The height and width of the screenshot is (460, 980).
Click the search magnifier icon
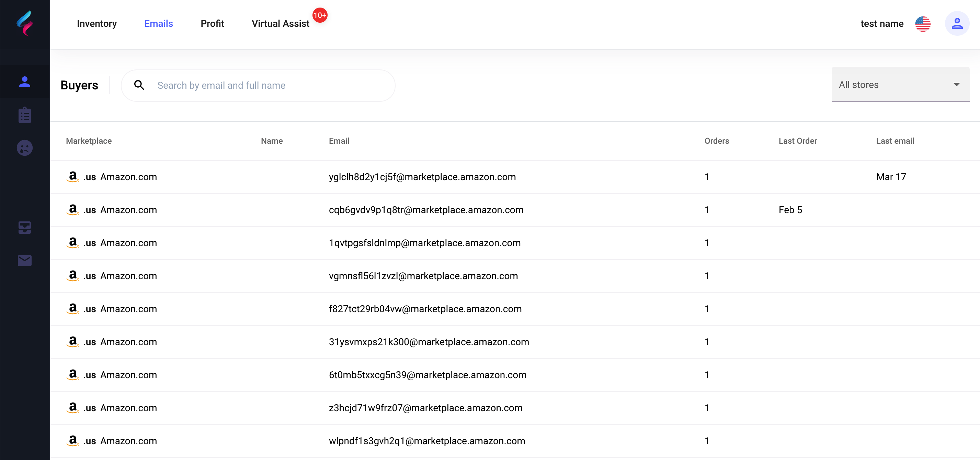pos(139,85)
